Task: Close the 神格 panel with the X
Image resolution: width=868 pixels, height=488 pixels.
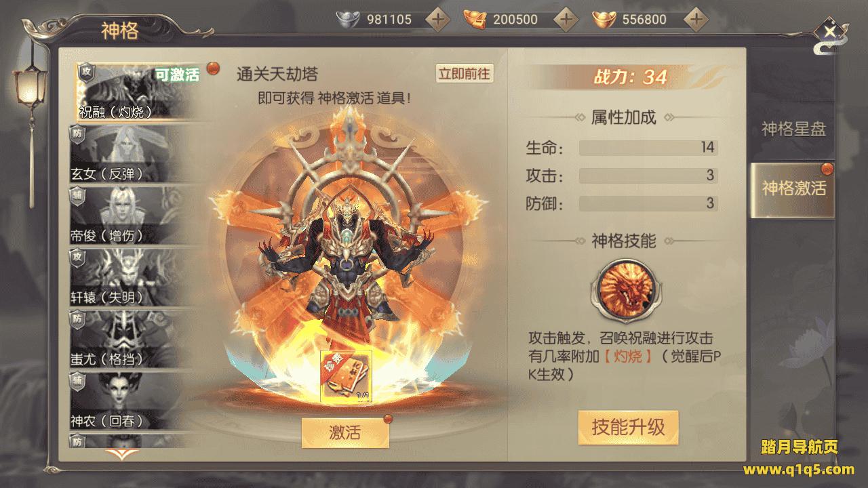Action: coord(829,30)
